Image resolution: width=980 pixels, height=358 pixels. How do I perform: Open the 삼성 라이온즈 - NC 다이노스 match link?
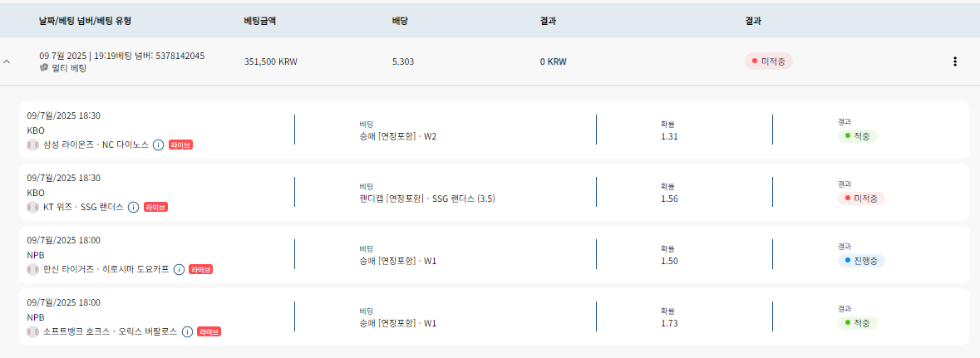point(96,145)
